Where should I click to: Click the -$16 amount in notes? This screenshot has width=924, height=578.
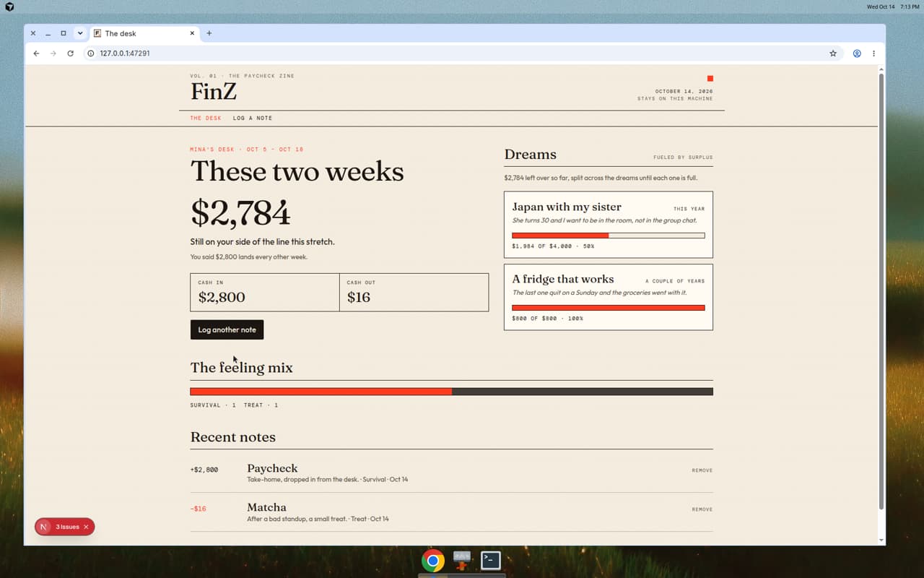199,509
